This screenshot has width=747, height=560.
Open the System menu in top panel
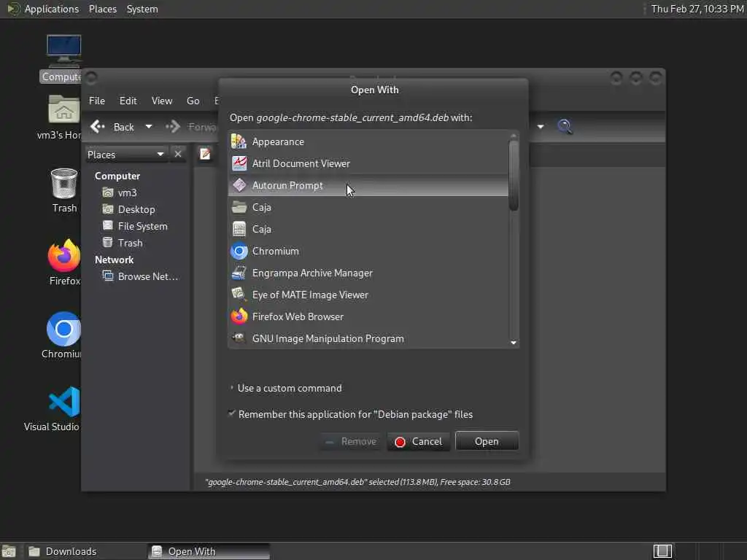coord(142,9)
